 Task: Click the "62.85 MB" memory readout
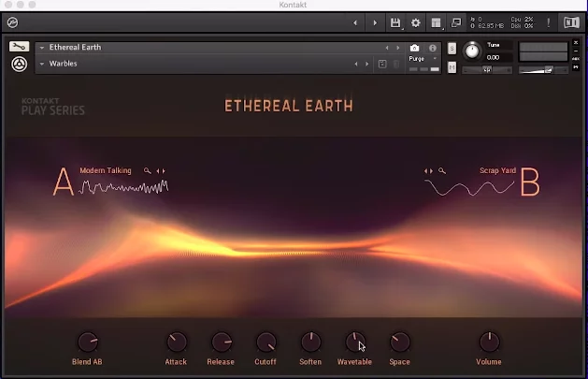click(x=491, y=26)
